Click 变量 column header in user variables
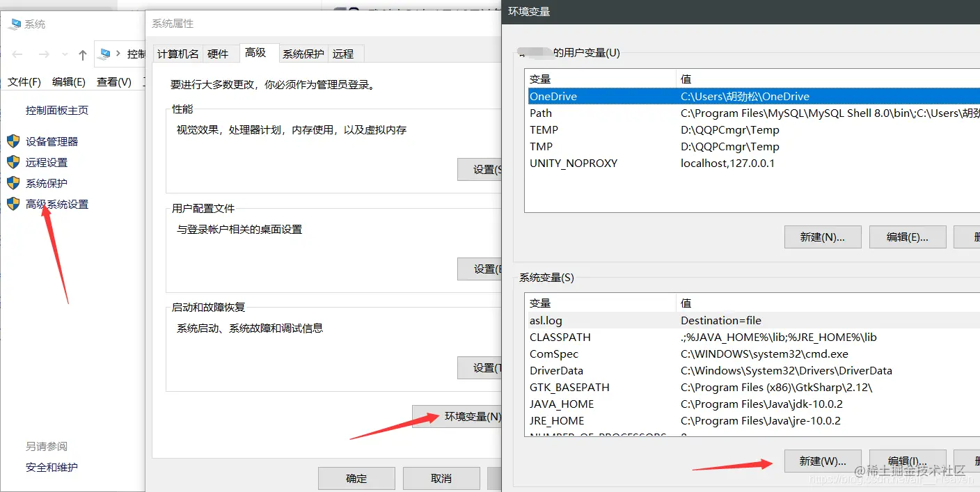The width and height of the screenshot is (980, 492). tap(601, 79)
